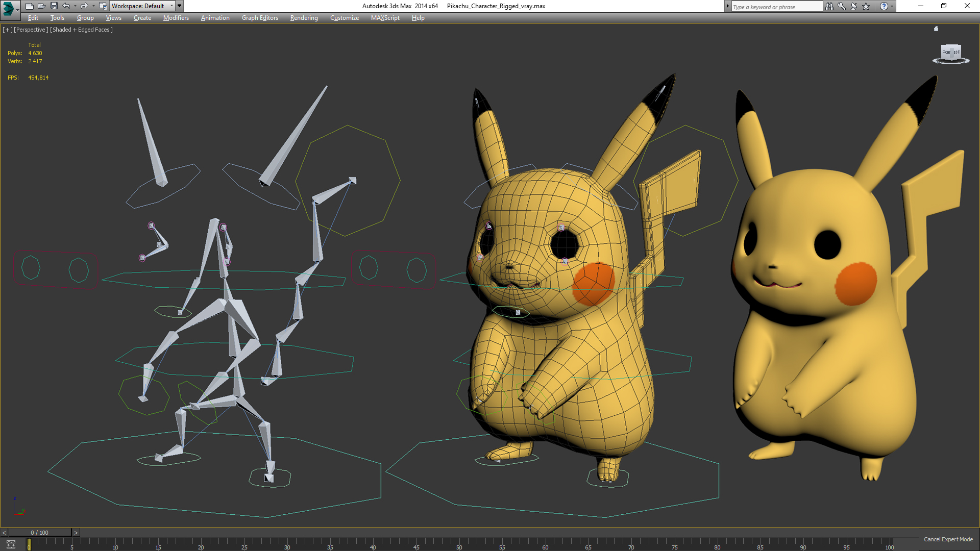Image resolution: width=980 pixels, height=551 pixels.
Task: Step to previous frame with left arrow
Action: (4, 533)
